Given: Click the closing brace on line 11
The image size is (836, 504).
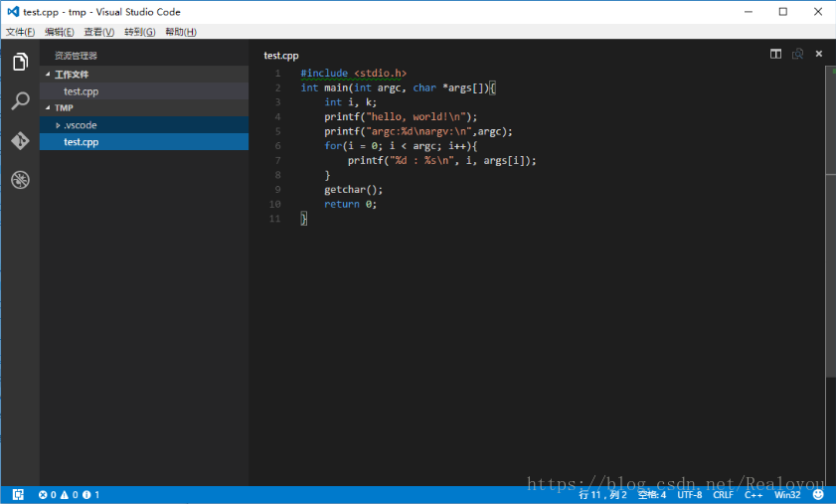Looking at the screenshot, I should pyautogui.click(x=303, y=219).
